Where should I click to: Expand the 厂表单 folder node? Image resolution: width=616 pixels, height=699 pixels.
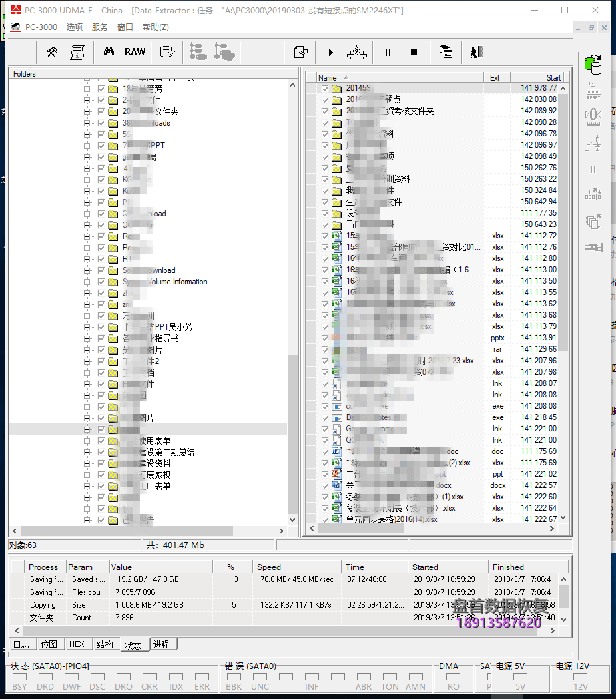(87, 486)
